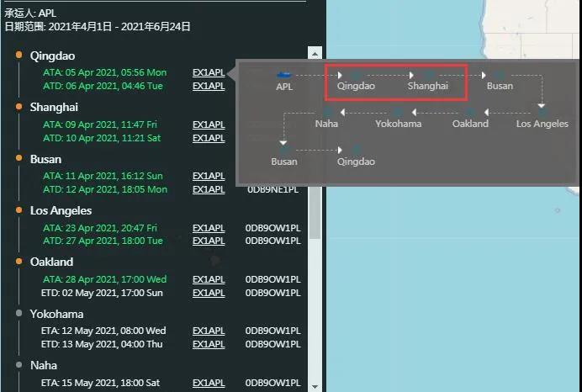Click grey status dot beside Yokohama heading
The image size is (582, 392).
[x=19, y=314]
